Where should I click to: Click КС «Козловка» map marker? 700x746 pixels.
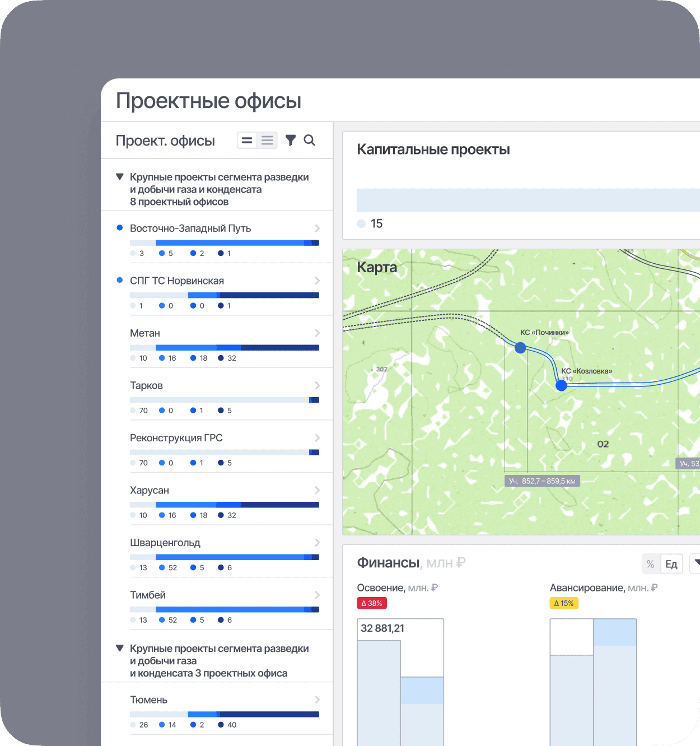(x=561, y=385)
